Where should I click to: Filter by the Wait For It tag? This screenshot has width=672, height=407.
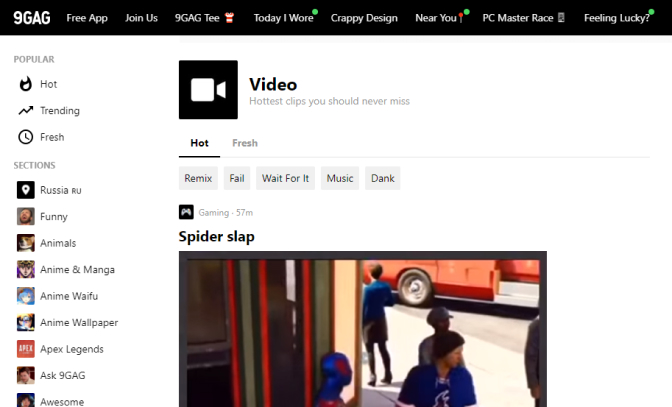click(x=285, y=178)
